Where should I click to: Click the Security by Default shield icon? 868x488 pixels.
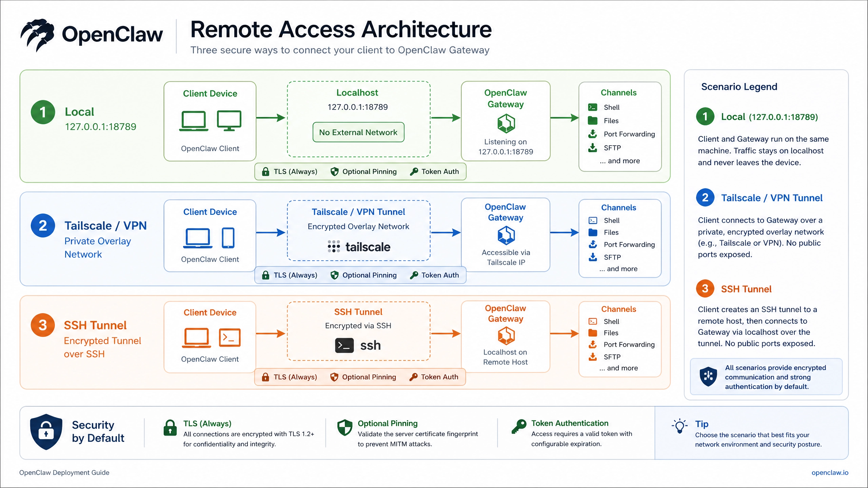point(46,432)
